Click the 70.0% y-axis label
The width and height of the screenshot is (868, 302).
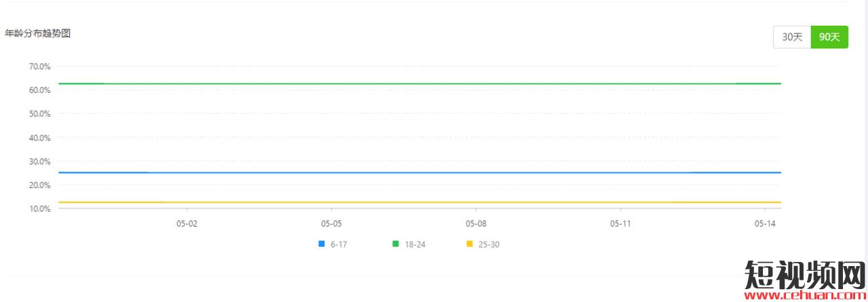tap(40, 67)
